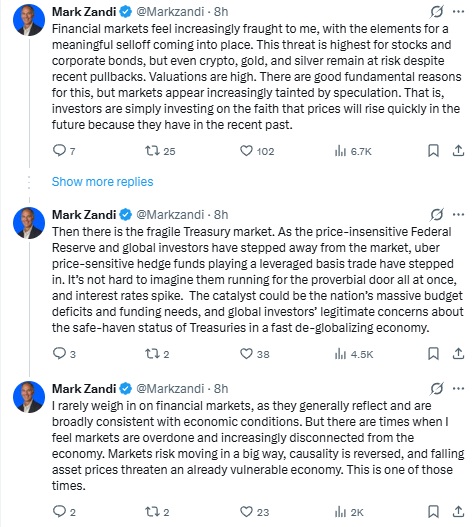Bookmark the first Mark Zandi tweet
Viewport: 476px width, 527px height.
click(x=433, y=151)
